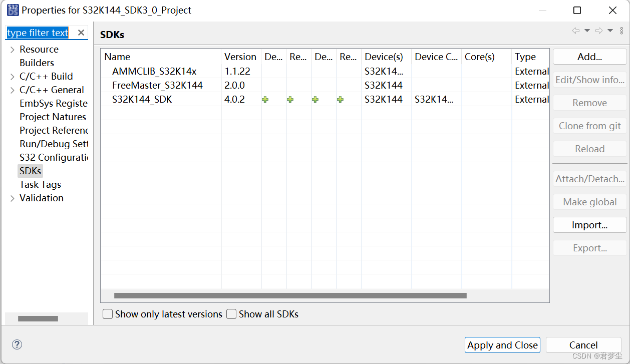Clear the filter text using the x icon
Image resolution: width=630 pixels, height=364 pixels.
[x=81, y=32]
